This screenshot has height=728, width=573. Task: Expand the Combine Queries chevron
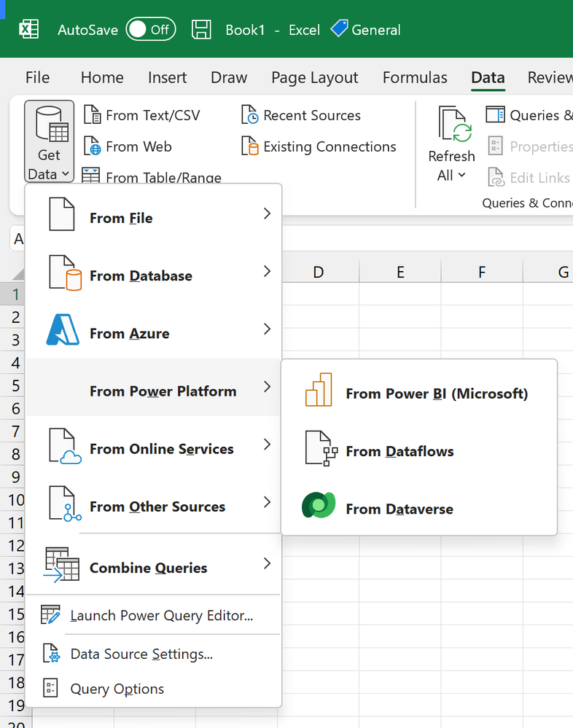[x=267, y=563]
